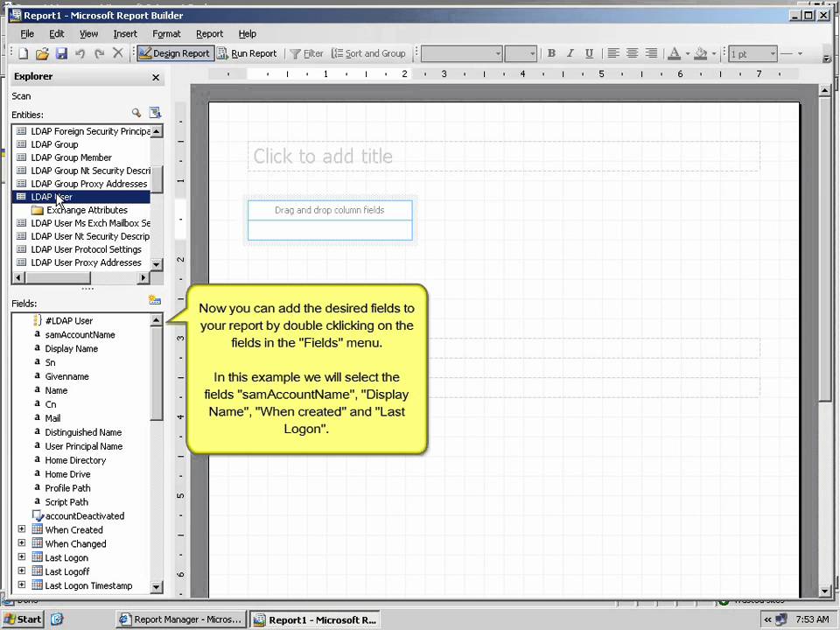Image resolution: width=840 pixels, height=630 pixels.
Task: Align text right
Action: [x=651, y=53]
